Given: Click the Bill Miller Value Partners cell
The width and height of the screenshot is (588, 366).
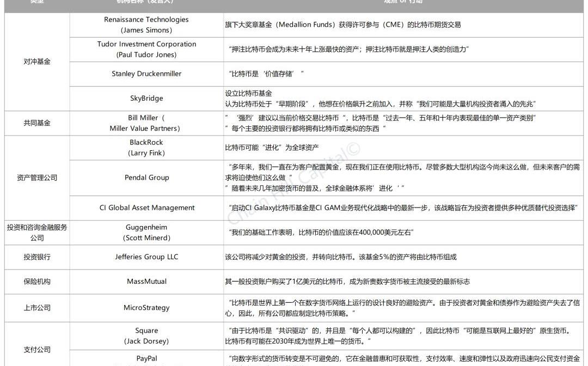Looking at the screenshot, I should (145, 123).
